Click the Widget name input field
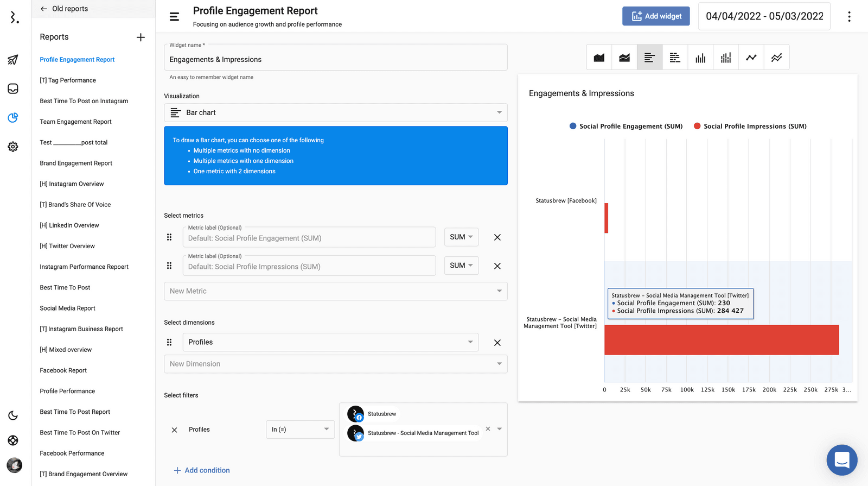This screenshot has width=868, height=486. tap(335, 60)
